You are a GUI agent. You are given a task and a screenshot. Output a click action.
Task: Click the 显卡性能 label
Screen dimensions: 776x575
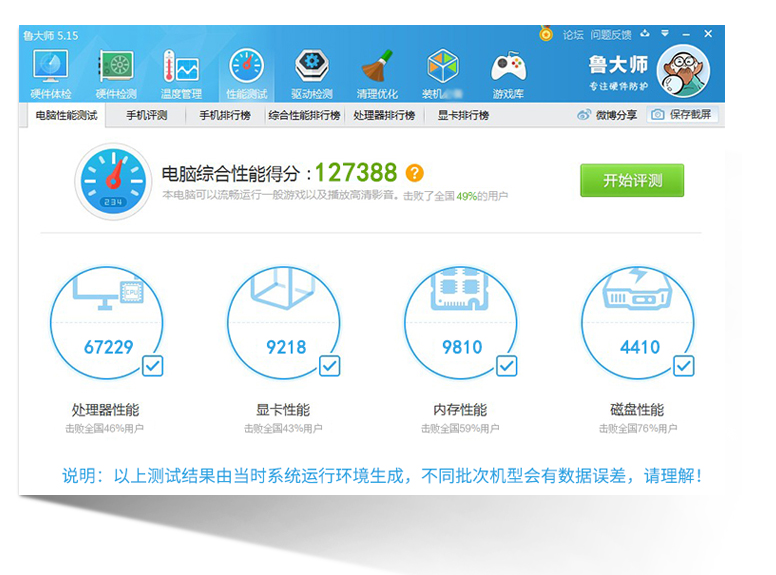tap(283, 410)
